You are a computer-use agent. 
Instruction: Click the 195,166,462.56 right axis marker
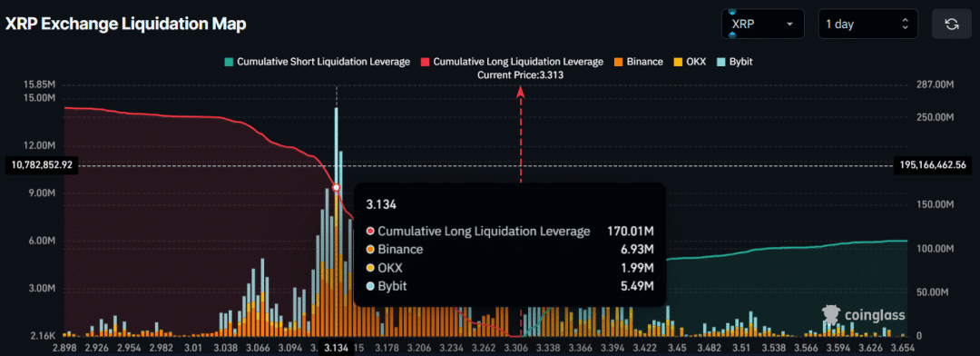tap(933, 166)
